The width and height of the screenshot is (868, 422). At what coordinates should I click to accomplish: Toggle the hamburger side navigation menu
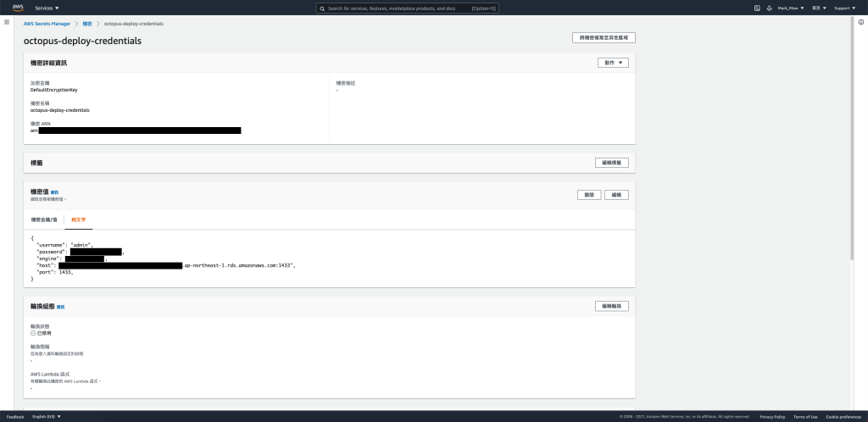(x=7, y=22)
